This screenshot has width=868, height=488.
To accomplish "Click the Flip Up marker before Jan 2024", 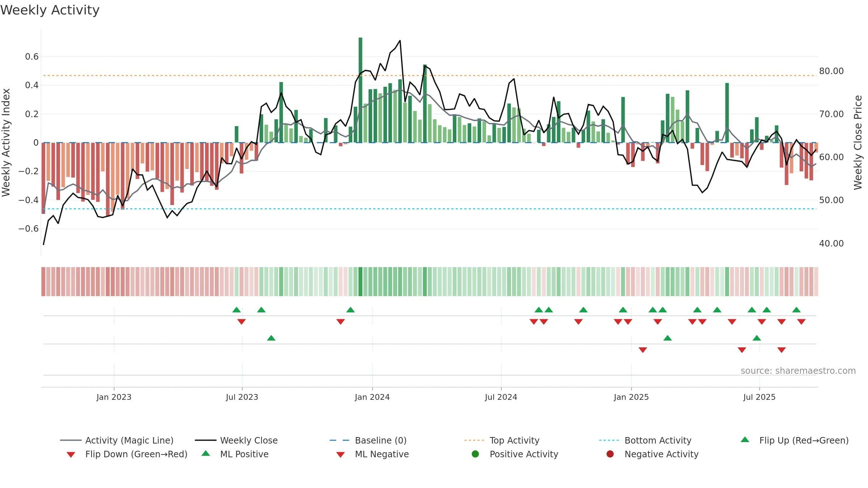I will [350, 310].
